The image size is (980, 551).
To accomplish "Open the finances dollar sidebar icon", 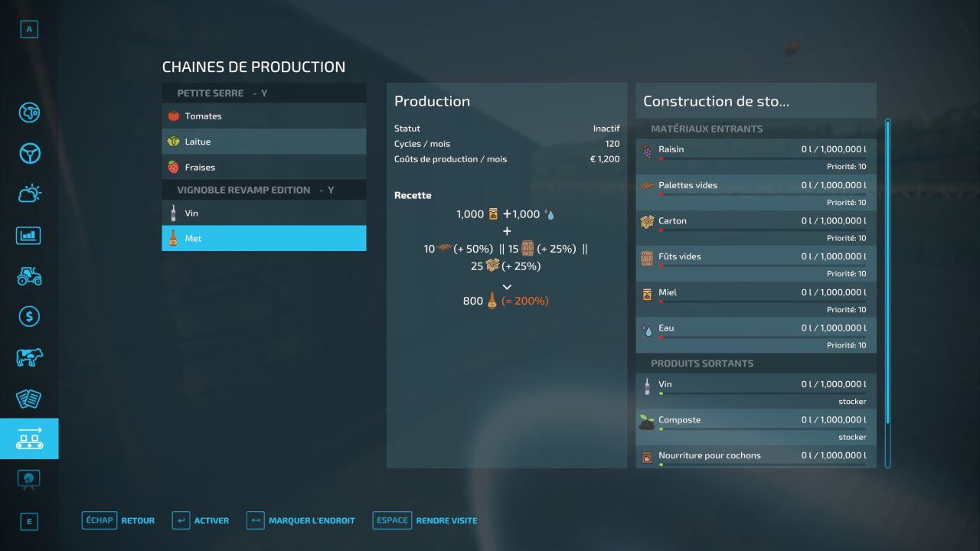I will click(29, 316).
